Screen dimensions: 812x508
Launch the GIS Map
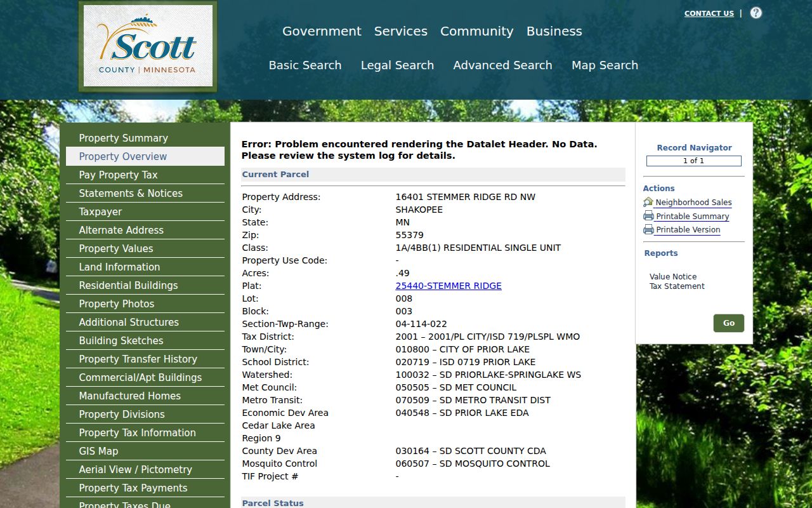(x=145, y=451)
